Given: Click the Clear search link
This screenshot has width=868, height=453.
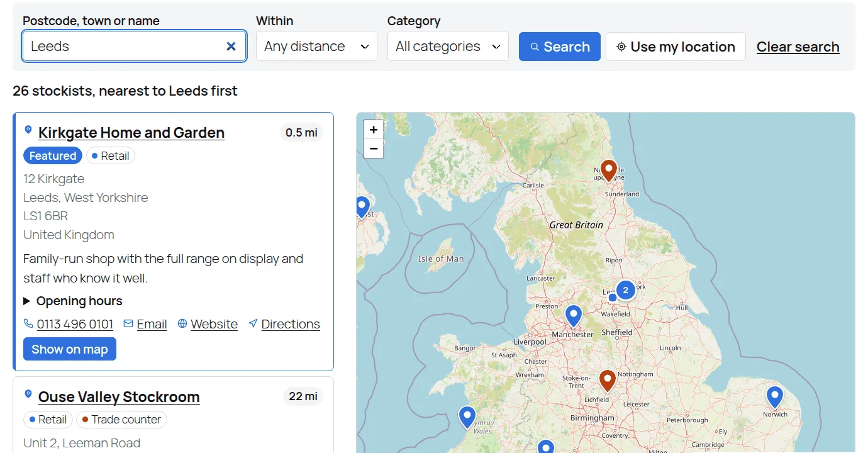Looking at the screenshot, I should click(x=798, y=47).
